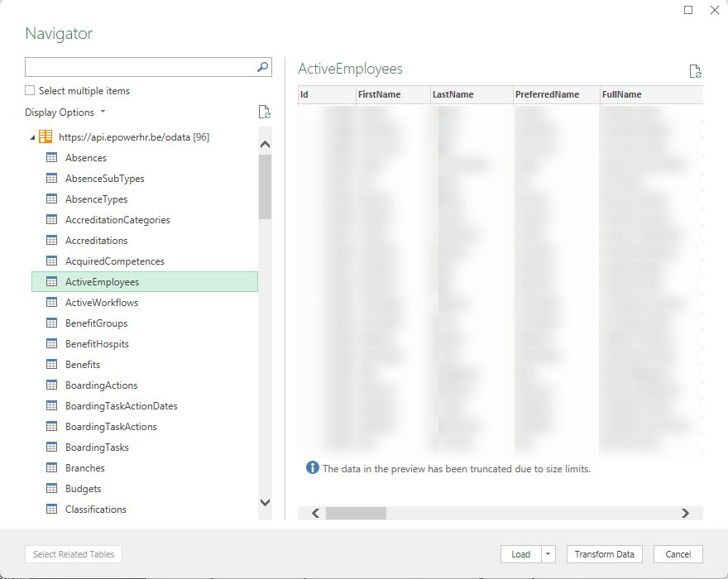Click the ActiveEmployees table icon

[51, 281]
